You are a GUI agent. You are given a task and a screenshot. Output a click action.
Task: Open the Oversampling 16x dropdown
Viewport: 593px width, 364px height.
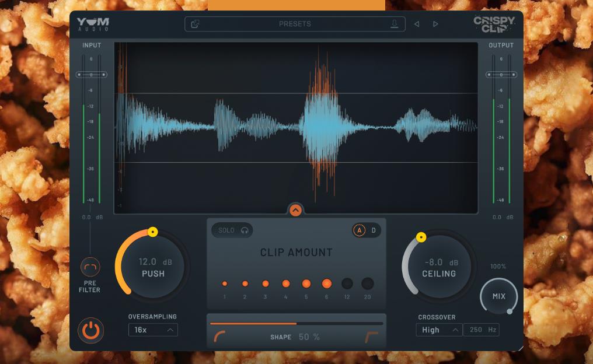pos(153,330)
